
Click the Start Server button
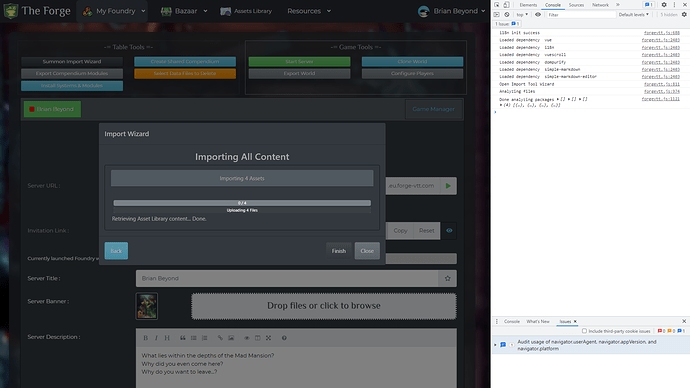click(x=299, y=62)
